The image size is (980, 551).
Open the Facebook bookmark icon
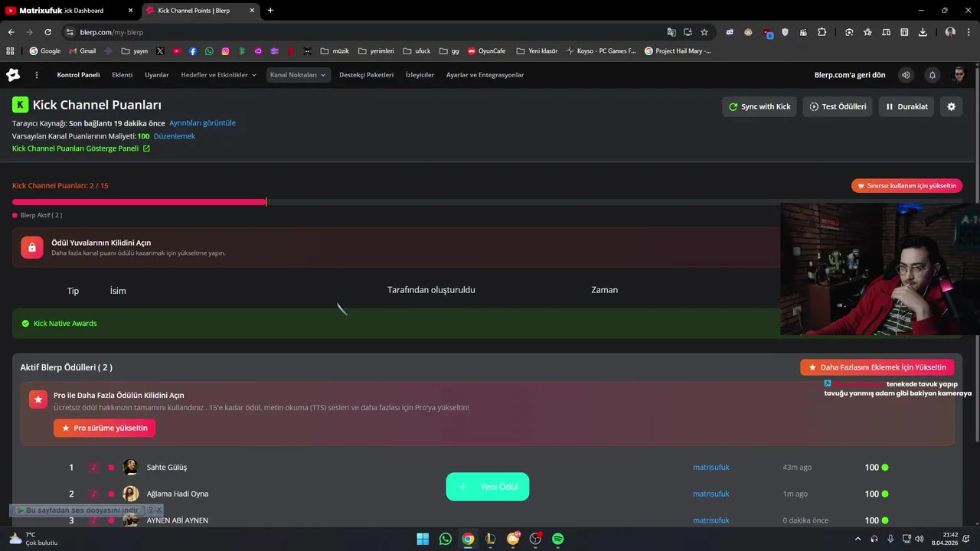point(193,51)
